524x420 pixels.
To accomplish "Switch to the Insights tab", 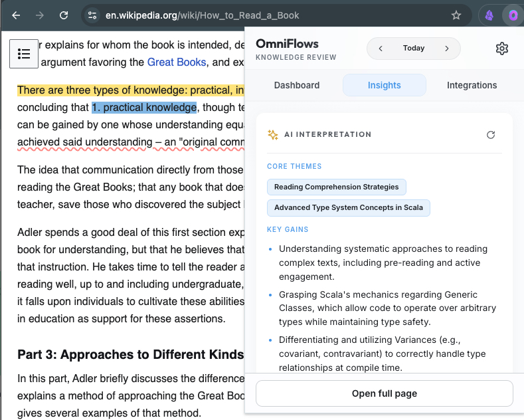I will (385, 85).
